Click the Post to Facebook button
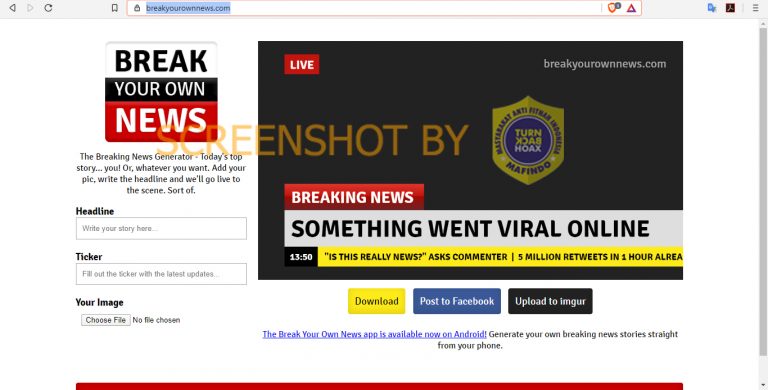768x390 pixels. coord(457,301)
